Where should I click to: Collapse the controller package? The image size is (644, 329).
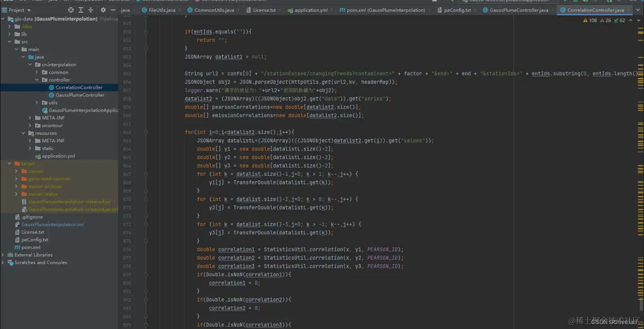click(x=37, y=80)
